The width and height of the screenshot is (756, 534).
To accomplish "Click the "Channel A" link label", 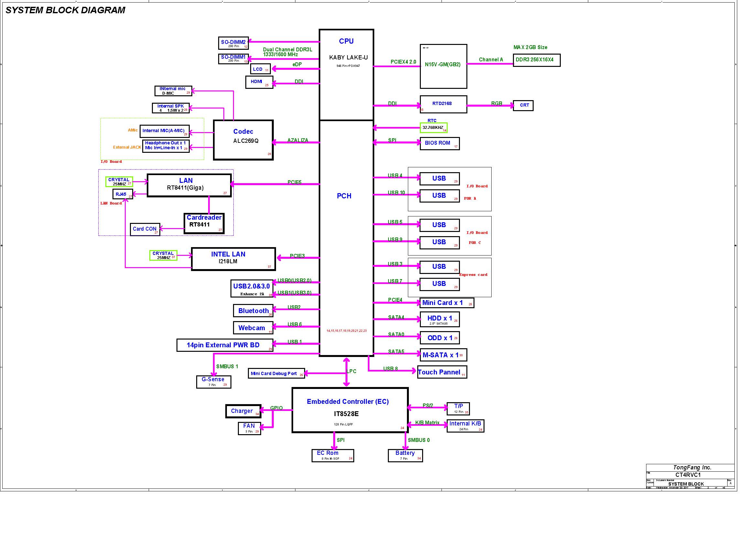I will point(491,59).
